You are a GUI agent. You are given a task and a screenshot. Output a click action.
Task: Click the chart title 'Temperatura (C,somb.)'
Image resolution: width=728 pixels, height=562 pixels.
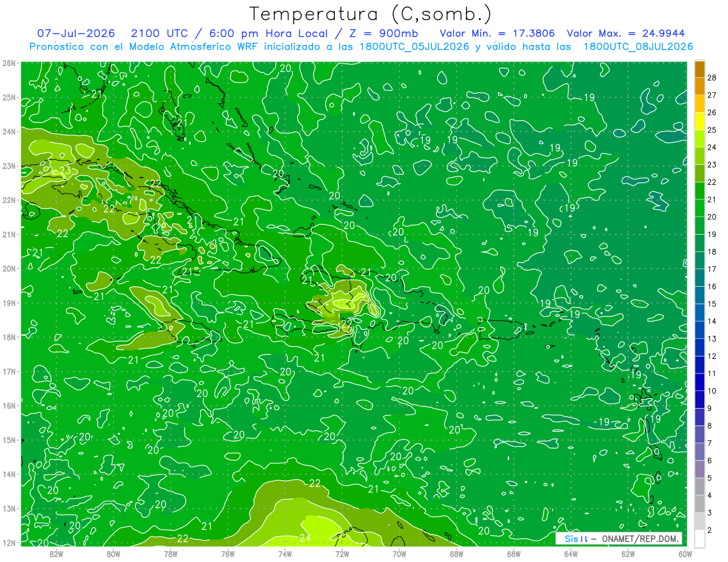coord(371,14)
